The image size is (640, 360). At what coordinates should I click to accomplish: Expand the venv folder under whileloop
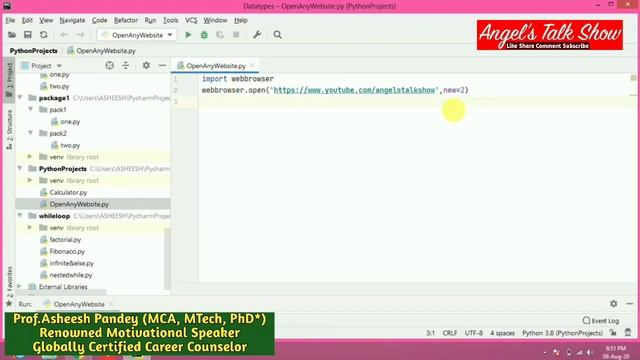pos(30,227)
